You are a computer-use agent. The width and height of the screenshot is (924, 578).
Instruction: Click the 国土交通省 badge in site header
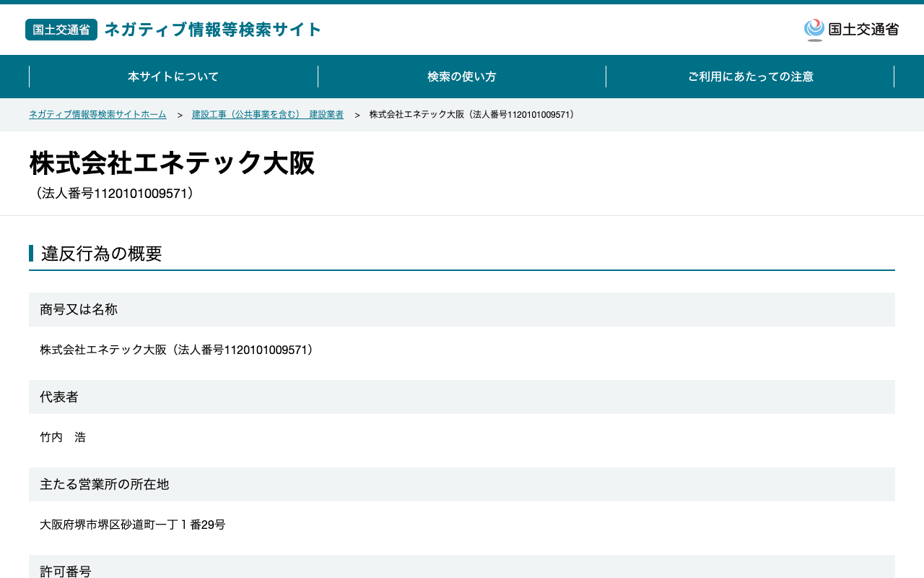(x=61, y=30)
